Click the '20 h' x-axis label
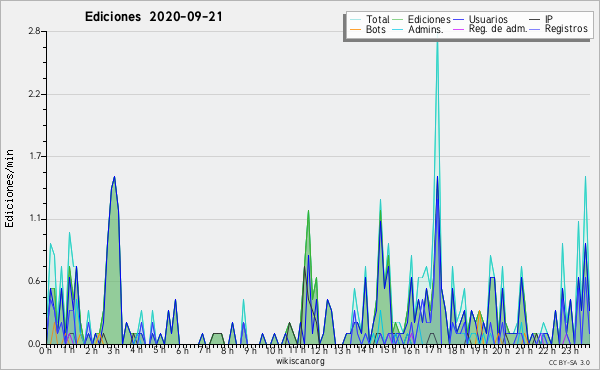Image resolution: width=600 pixels, height=370 pixels. pyautogui.click(x=501, y=351)
